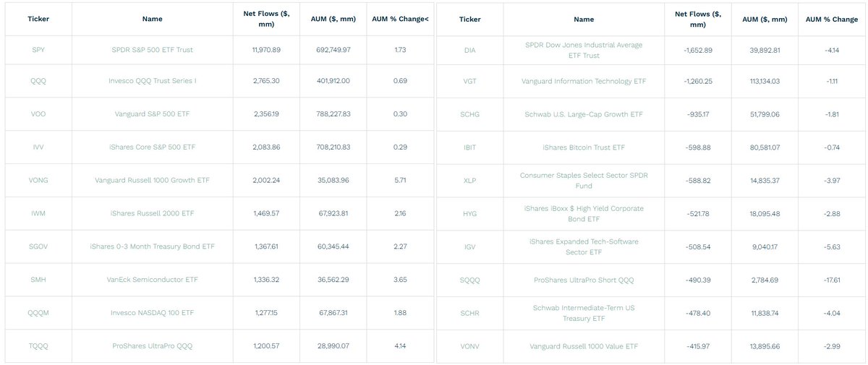Open the DIA ticker link
This screenshot has width=868, height=365.
[x=469, y=50]
